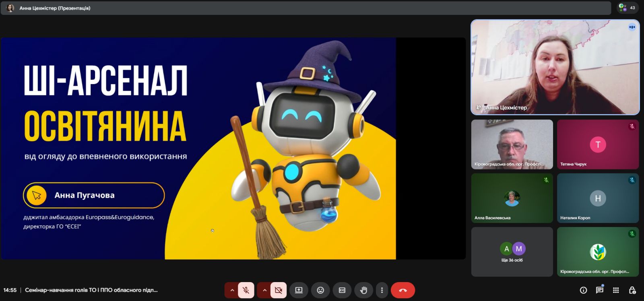Image resolution: width=644 pixels, height=301 pixels.
Task: Expand audio settings chevron beside microphone
Action: coord(232,290)
